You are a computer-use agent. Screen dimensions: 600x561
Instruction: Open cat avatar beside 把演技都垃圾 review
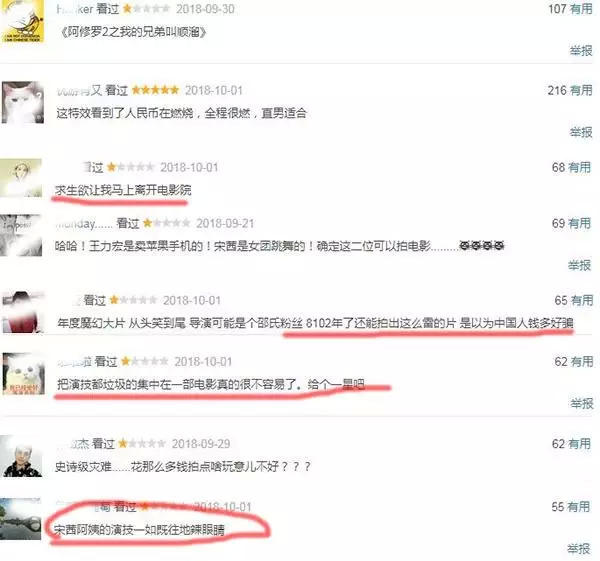(24, 373)
